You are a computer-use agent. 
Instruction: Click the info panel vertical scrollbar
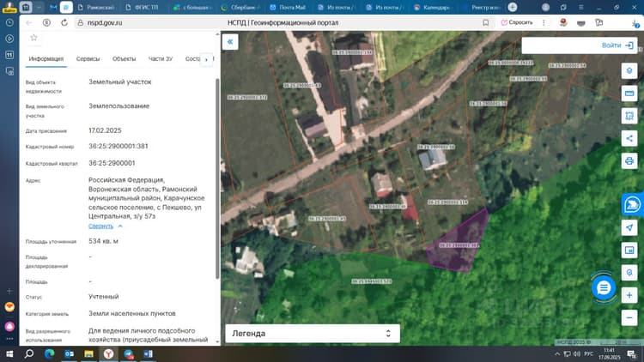[x=217, y=178]
